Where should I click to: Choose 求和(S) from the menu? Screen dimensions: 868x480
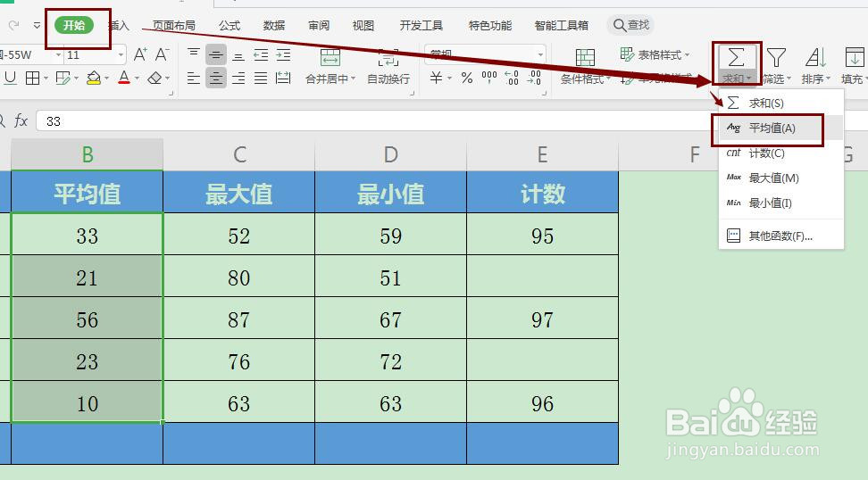tap(780, 103)
